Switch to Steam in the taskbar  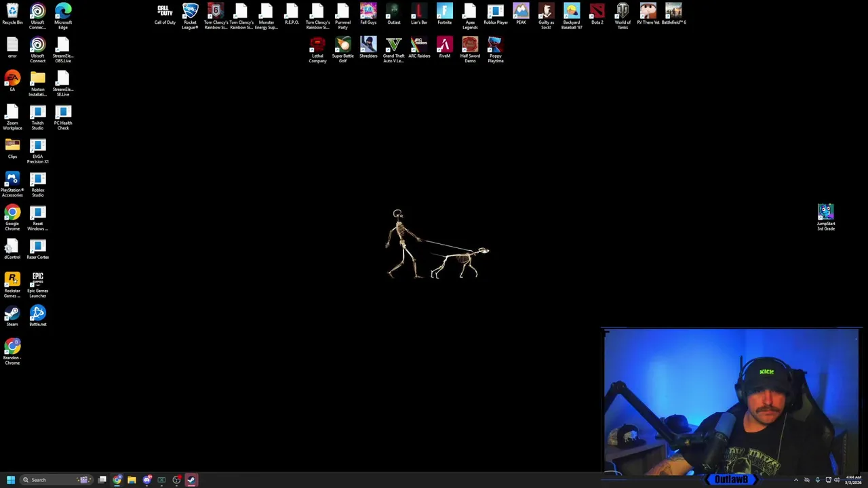[x=191, y=480]
